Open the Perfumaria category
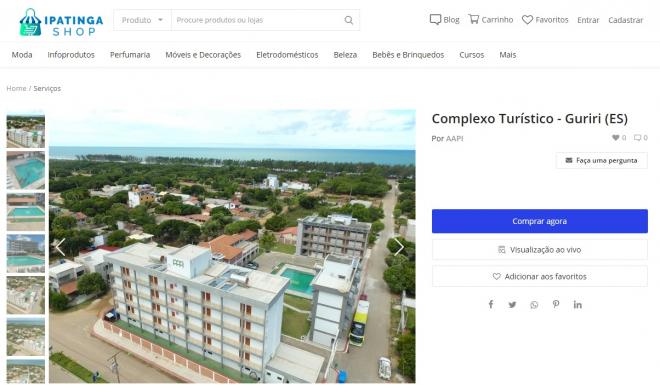Screen dimensions: 660x385 pyautogui.click(x=130, y=55)
